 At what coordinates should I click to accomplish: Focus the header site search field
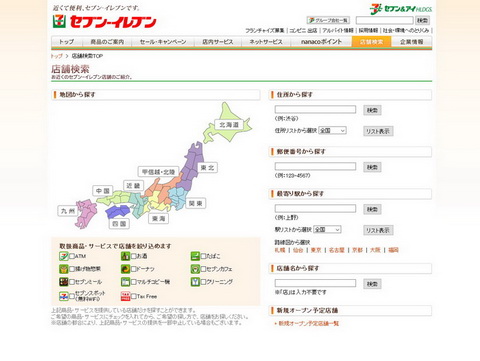[x=384, y=20]
